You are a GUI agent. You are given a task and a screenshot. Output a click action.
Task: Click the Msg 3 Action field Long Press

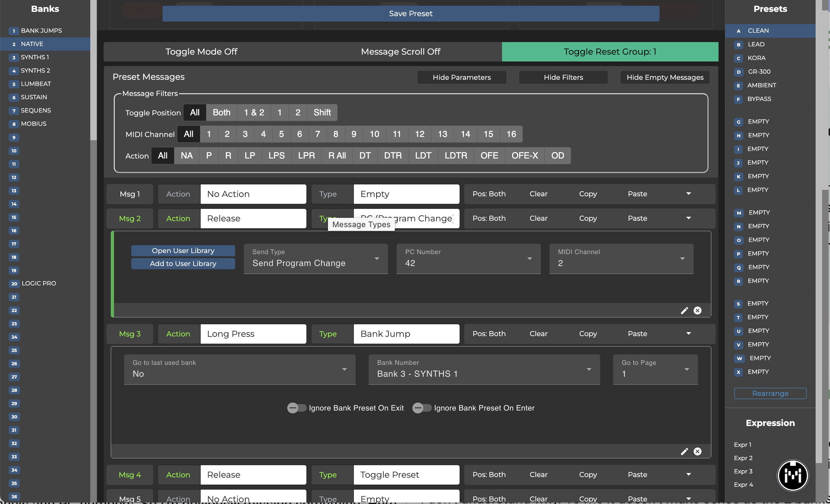tap(253, 334)
